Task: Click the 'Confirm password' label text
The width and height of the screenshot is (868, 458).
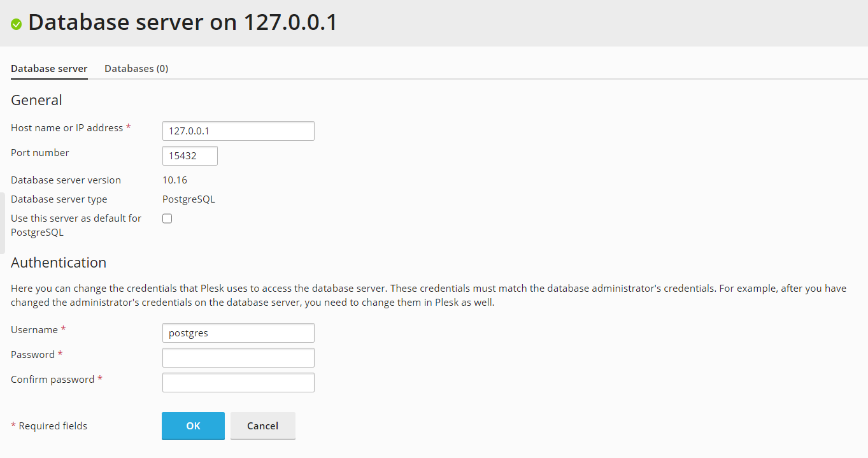Action: click(52, 380)
